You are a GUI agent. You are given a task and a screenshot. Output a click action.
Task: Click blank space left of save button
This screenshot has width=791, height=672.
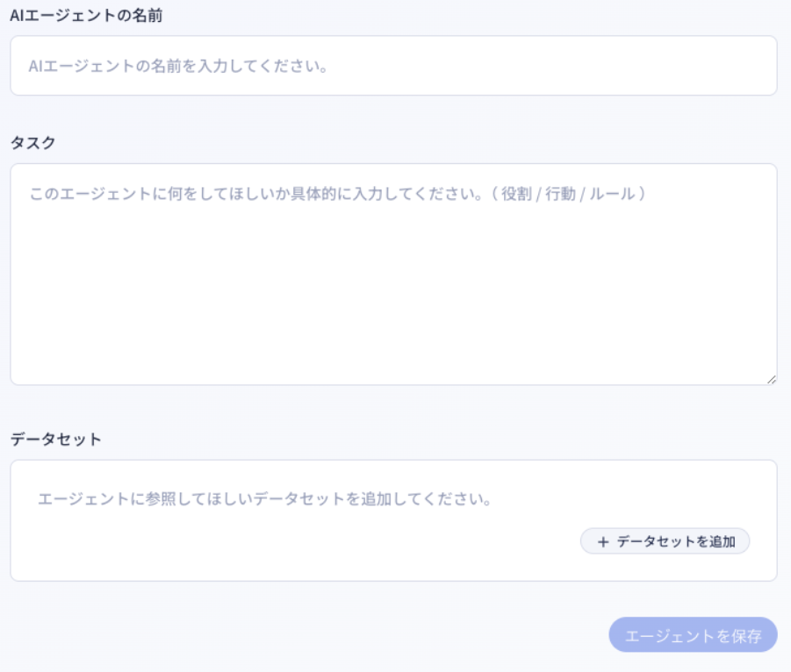[351, 634]
